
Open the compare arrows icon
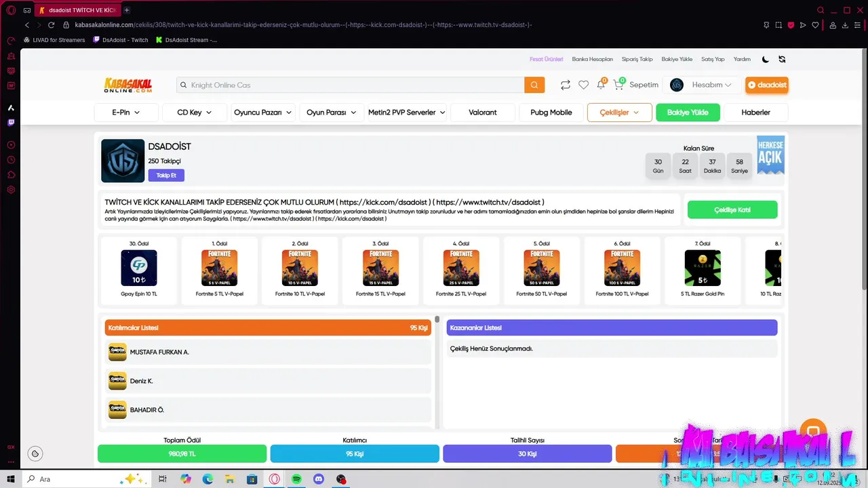point(565,85)
